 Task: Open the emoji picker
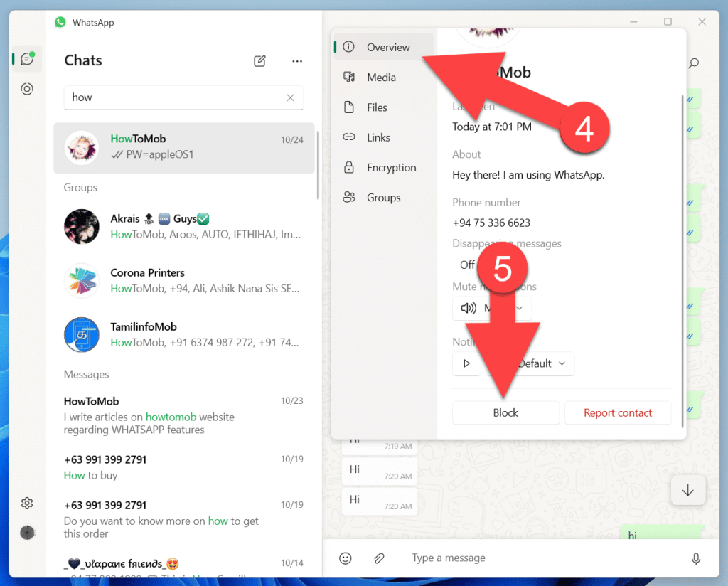pos(345,558)
